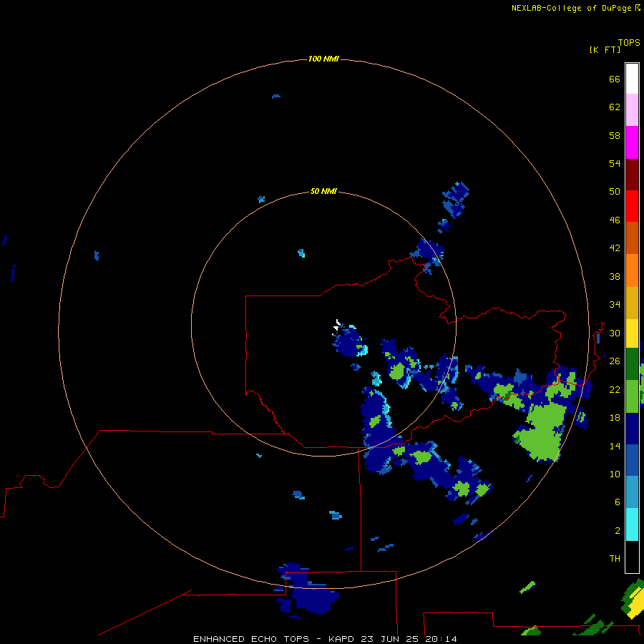Click the legend value "62"
The image size is (644, 644).
pyautogui.click(x=615, y=107)
